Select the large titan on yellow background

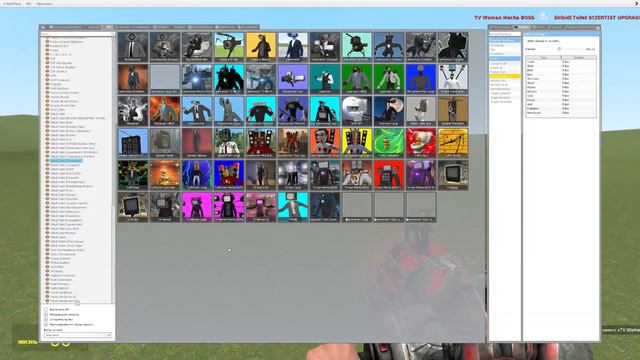[x=357, y=143]
